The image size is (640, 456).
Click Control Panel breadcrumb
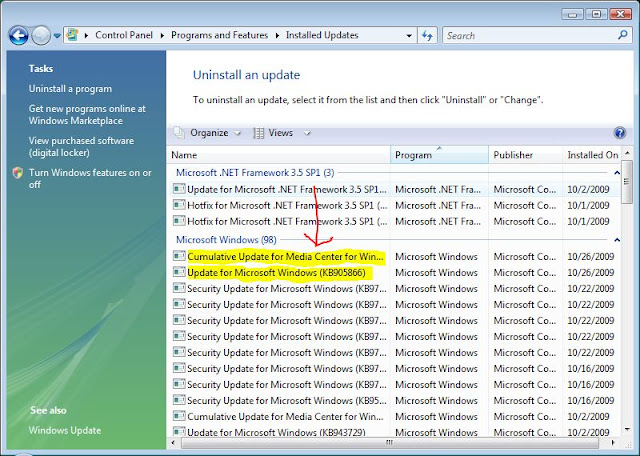tap(124, 35)
